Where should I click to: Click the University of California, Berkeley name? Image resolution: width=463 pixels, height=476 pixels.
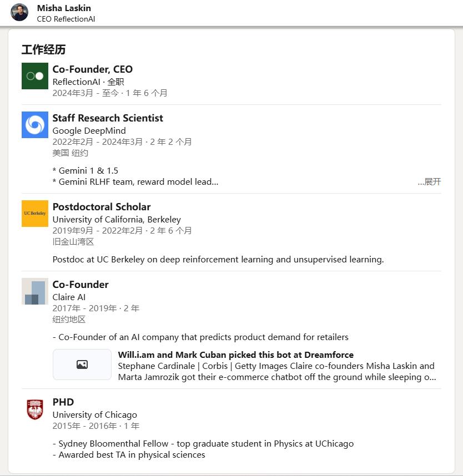point(117,220)
